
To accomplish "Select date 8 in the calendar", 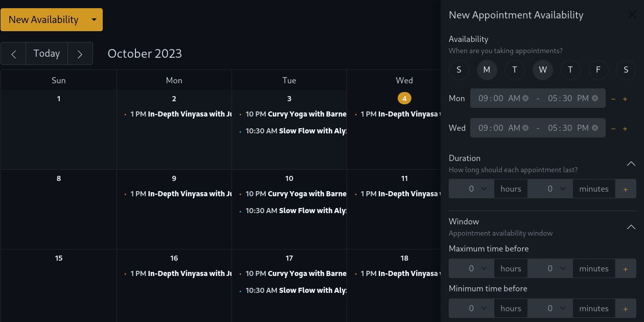I will point(59,178).
